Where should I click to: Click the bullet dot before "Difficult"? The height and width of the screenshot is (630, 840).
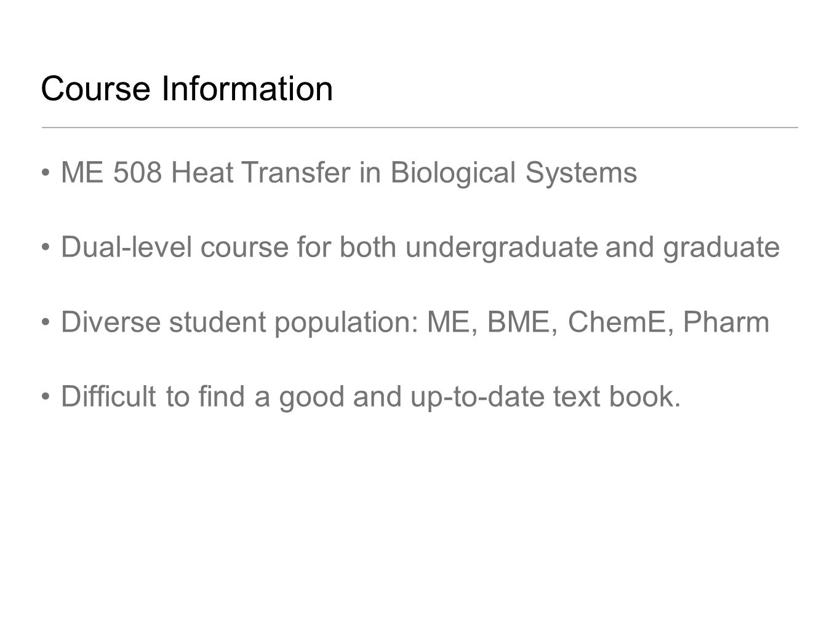46,398
